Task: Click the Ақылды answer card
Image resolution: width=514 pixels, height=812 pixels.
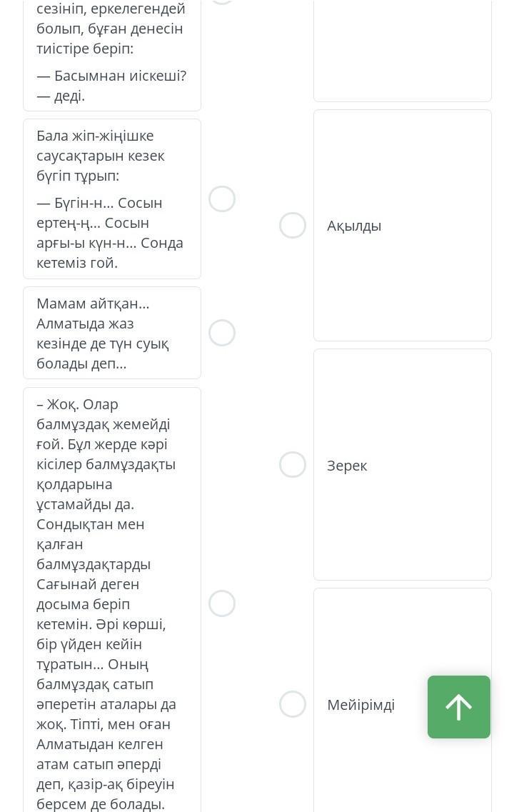Action: tap(402, 225)
